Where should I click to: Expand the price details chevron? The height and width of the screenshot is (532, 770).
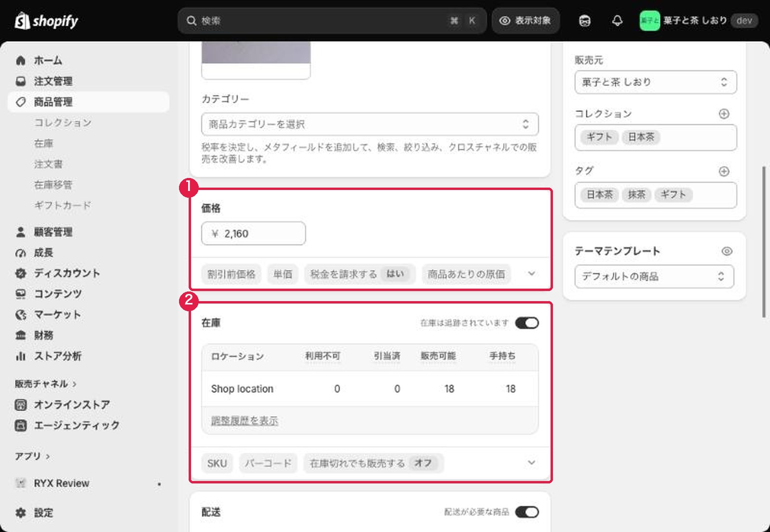531,274
